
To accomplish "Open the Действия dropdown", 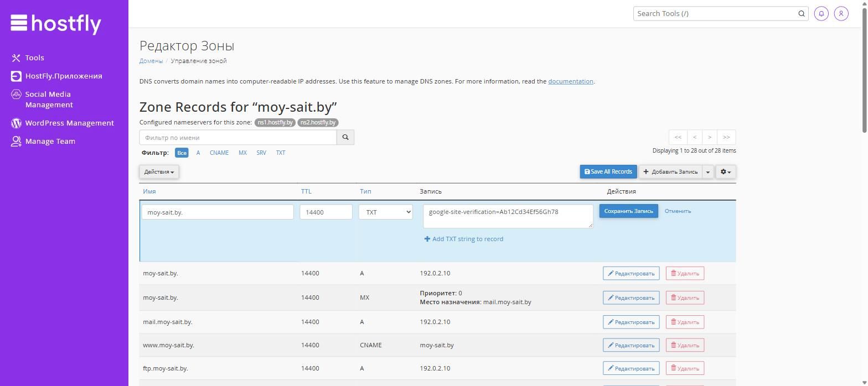I will [x=159, y=172].
